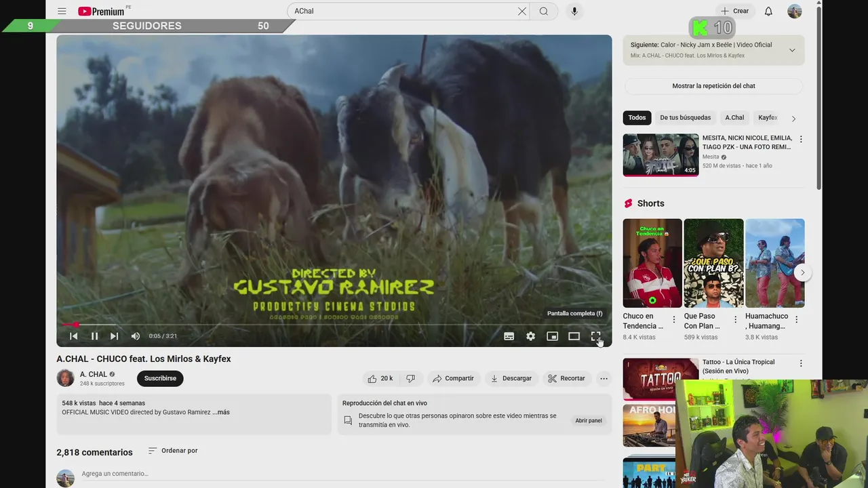This screenshot has width=868, height=488.
Task: Click the Shorts section heading
Action: click(650, 203)
